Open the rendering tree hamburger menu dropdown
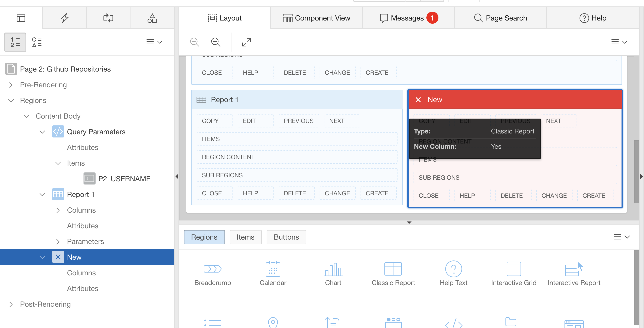The image size is (644, 328). tap(154, 42)
